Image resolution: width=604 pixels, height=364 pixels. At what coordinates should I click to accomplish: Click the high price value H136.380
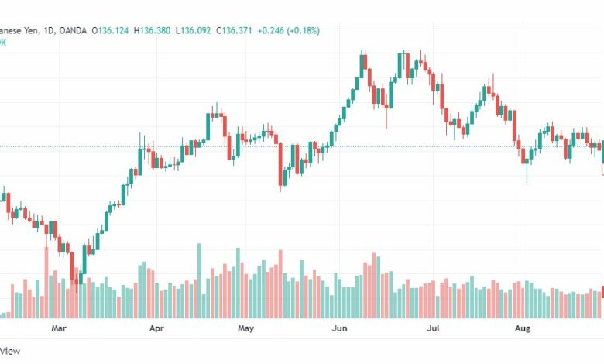tap(152, 31)
